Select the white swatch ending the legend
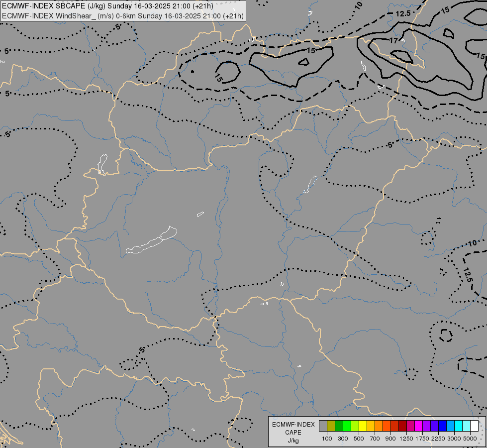The width and height of the screenshot is (487, 448). [475, 426]
